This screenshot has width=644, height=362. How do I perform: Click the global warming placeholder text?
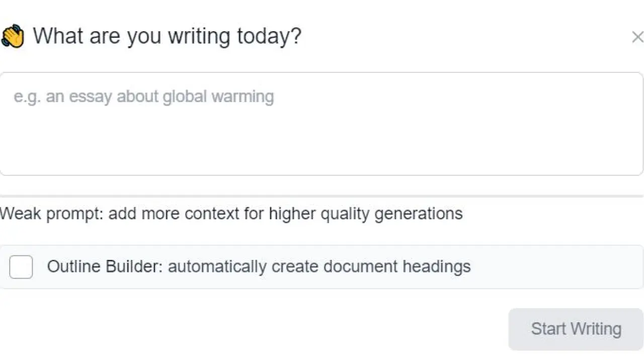(143, 97)
